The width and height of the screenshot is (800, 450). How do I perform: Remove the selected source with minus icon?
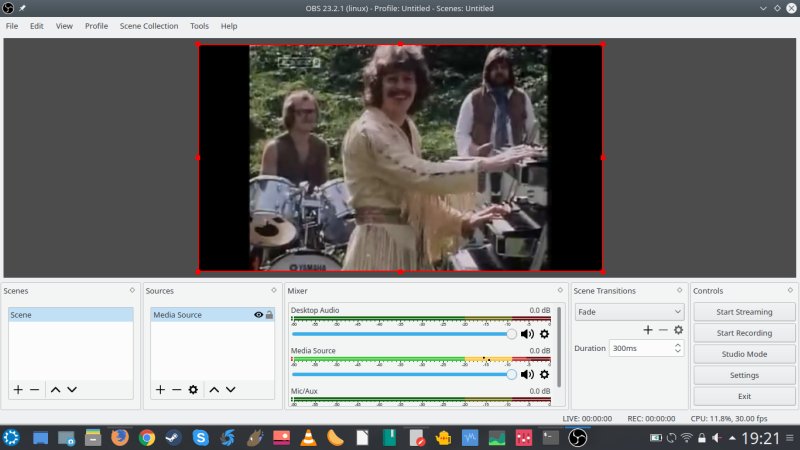176,389
